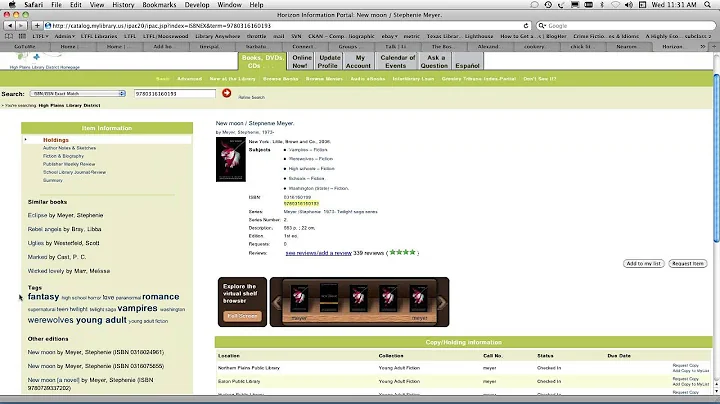Viewport: 720px width, 404px height.
Task: Click the werewolves tag
Action: pos(51,320)
